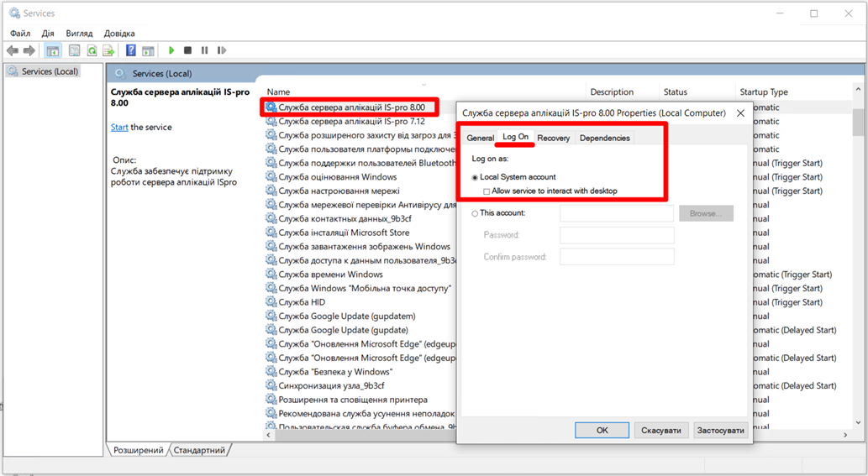Click the gear icon of Служба времени Windows
868x476 pixels.
coord(271,274)
